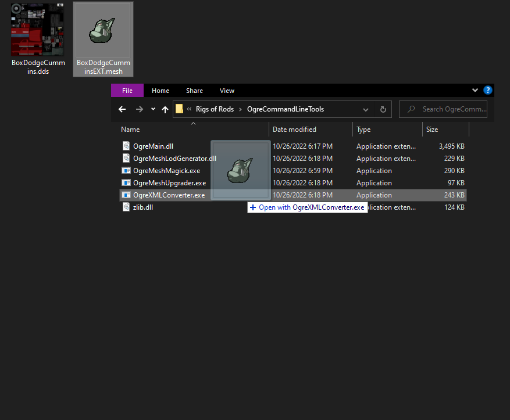Open the File ribbon tab
This screenshot has width=510, height=420.
point(127,91)
